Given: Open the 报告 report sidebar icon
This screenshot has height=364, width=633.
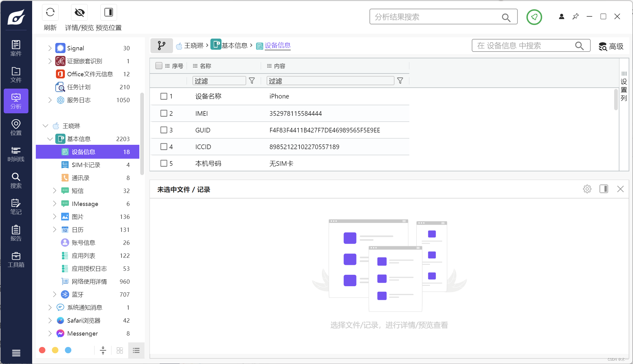Looking at the screenshot, I should click(x=16, y=233).
